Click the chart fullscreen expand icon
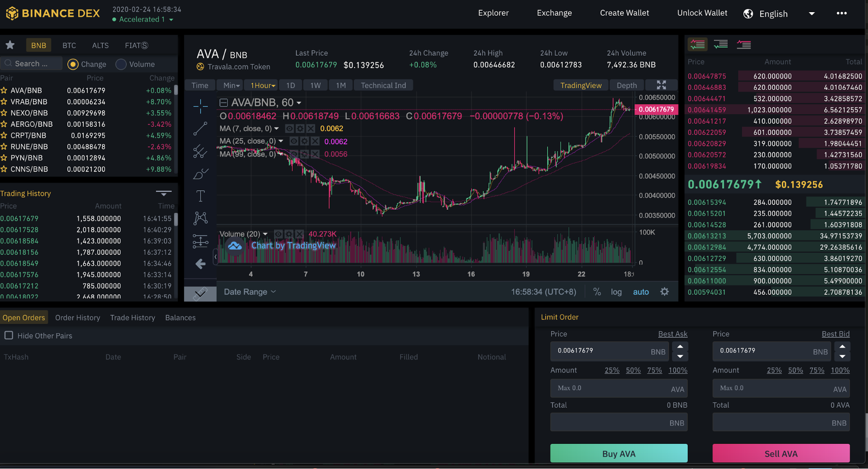 pyautogui.click(x=661, y=85)
